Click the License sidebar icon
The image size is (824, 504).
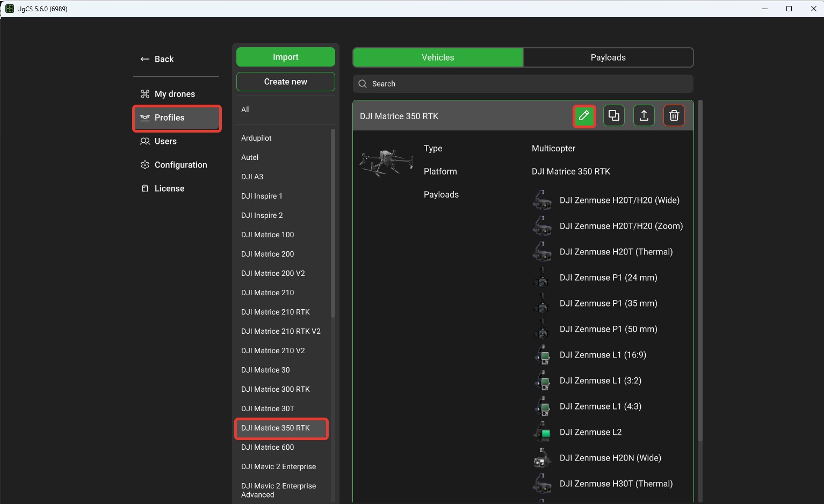tap(145, 188)
